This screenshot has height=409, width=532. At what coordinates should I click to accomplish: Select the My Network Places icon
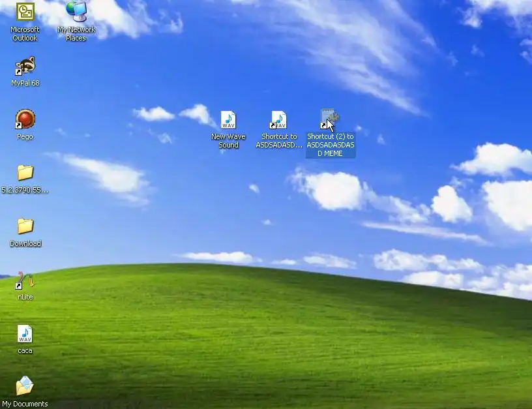point(76,11)
